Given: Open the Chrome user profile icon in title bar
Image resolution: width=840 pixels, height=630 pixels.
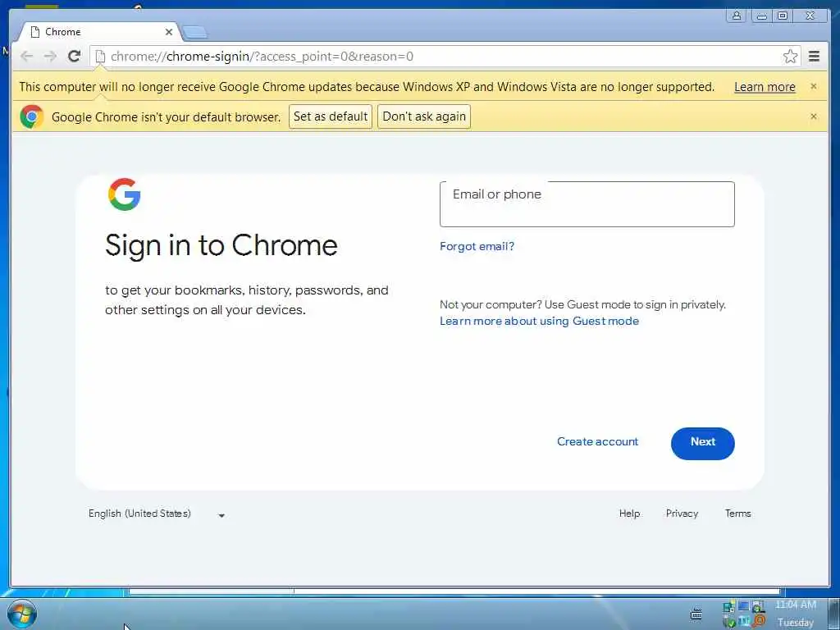Looking at the screenshot, I should 737,16.
